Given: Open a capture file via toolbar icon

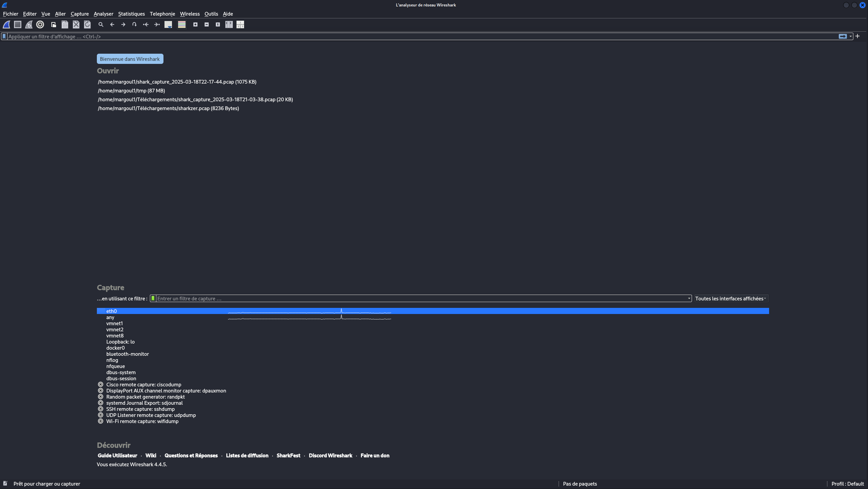Looking at the screenshot, I should [54, 24].
